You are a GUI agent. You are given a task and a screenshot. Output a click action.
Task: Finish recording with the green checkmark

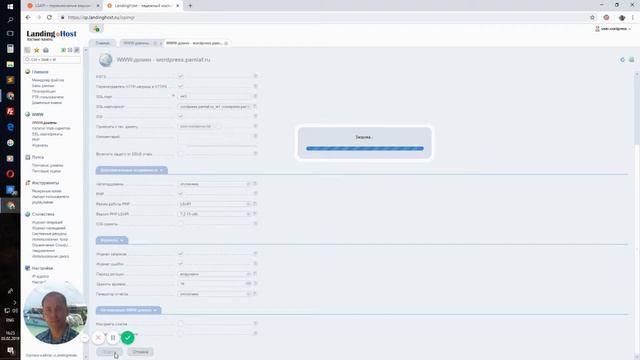pyautogui.click(x=128, y=338)
